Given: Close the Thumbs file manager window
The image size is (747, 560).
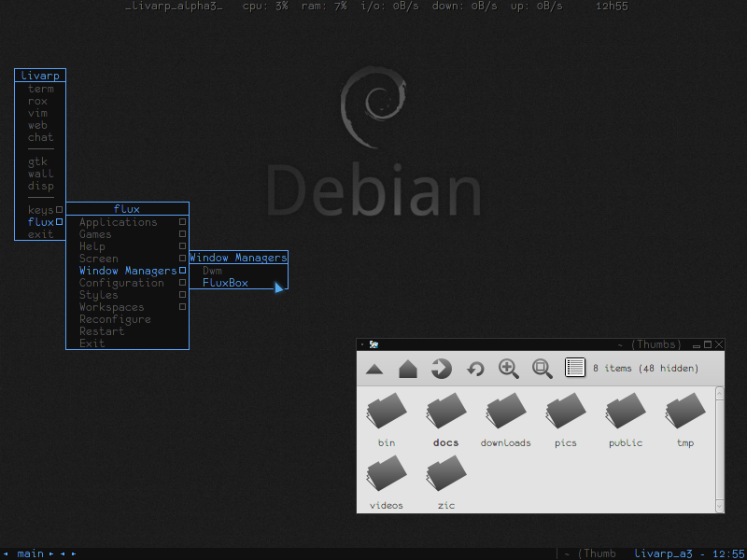Looking at the screenshot, I should [719, 344].
